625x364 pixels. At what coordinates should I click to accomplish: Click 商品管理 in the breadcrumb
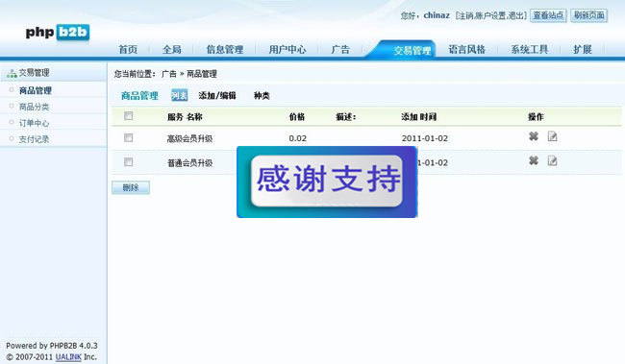[x=202, y=74]
